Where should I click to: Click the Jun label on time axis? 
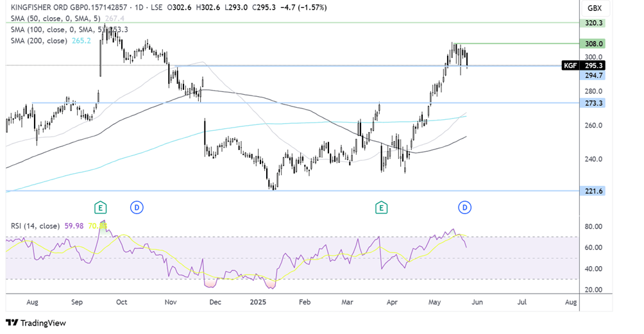(x=477, y=302)
